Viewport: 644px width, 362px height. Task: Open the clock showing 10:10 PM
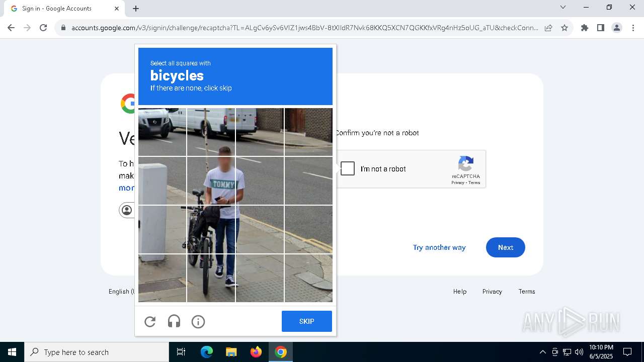coord(601,352)
